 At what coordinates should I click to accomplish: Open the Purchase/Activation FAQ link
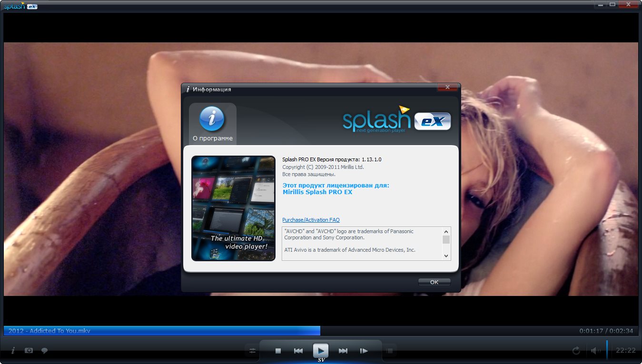311,220
